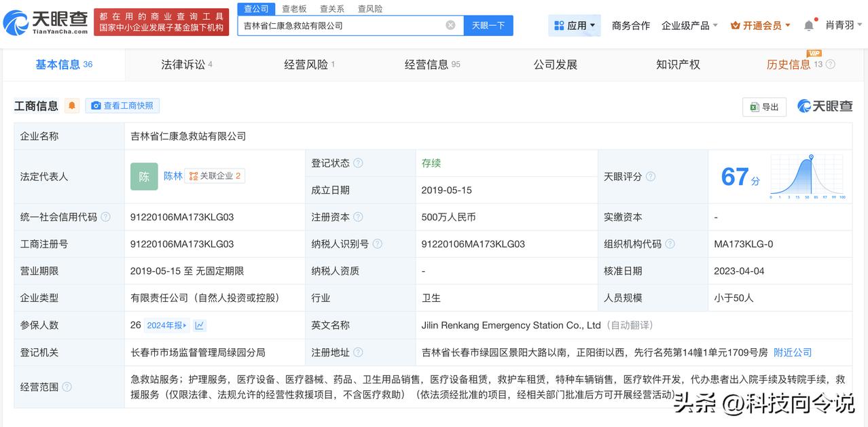Switch to the 基本信息 tab
This screenshot has width=868, height=427.
(64, 65)
